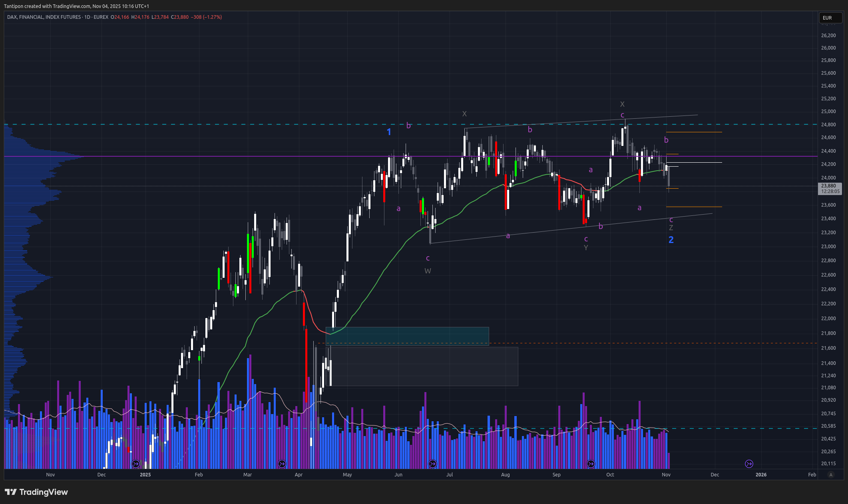Click the 25,000 label on price axis

click(x=828, y=112)
